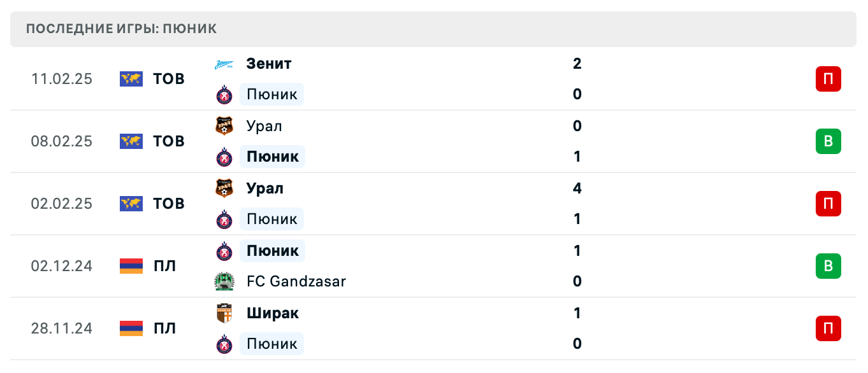Click the FC Gandzasar club logo
The image size is (868, 373).
pos(224,281)
